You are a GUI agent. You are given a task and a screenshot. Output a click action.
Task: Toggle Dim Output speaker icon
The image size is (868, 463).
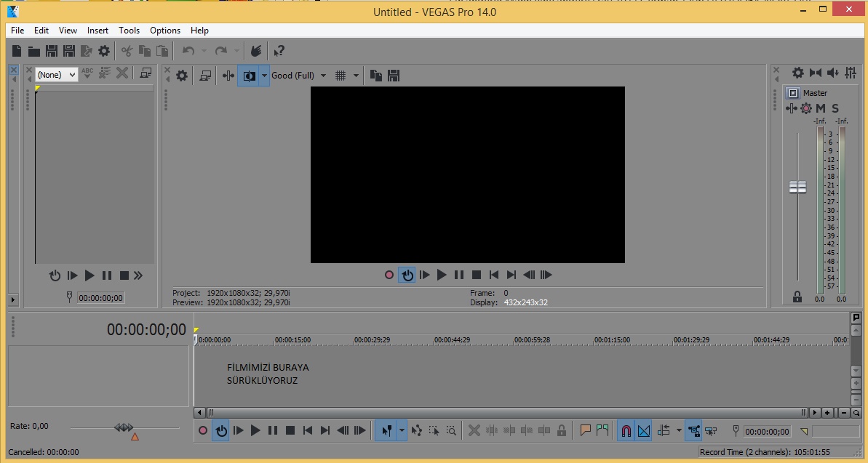coord(832,73)
